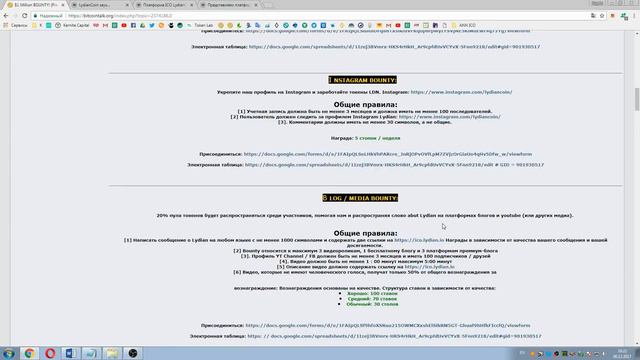This screenshot has height=360, width=640.
Task: Click the browser Forward arrow
Action: [15, 16]
